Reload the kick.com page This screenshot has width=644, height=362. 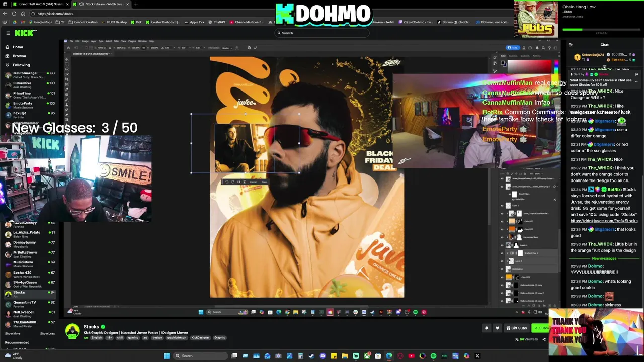14,14
